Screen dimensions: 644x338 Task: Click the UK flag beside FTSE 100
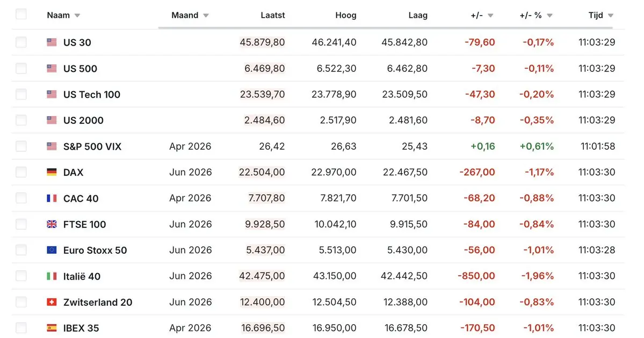point(52,224)
